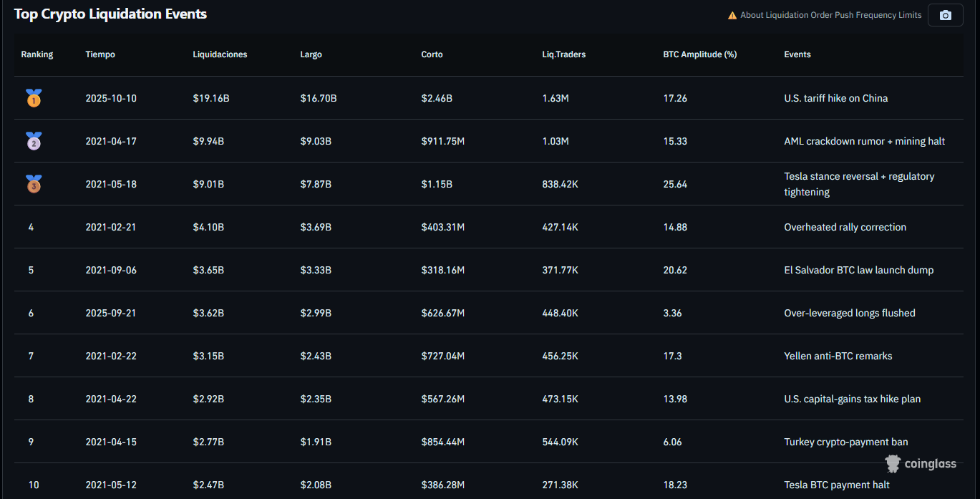Click the orange warning triangle icon
This screenshot has height=499, width=980.
point(732,15)
